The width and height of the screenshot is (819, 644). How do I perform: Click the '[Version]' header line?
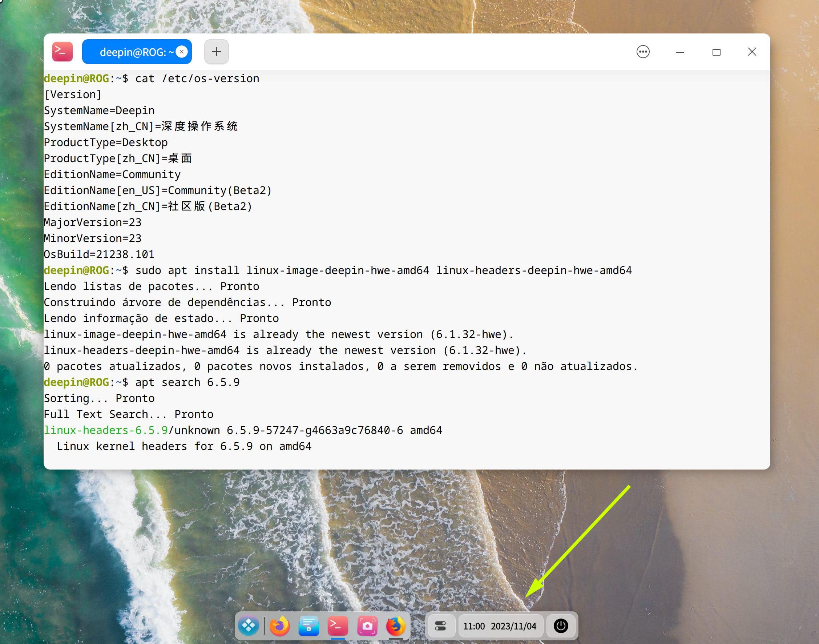tap(73, 94)
